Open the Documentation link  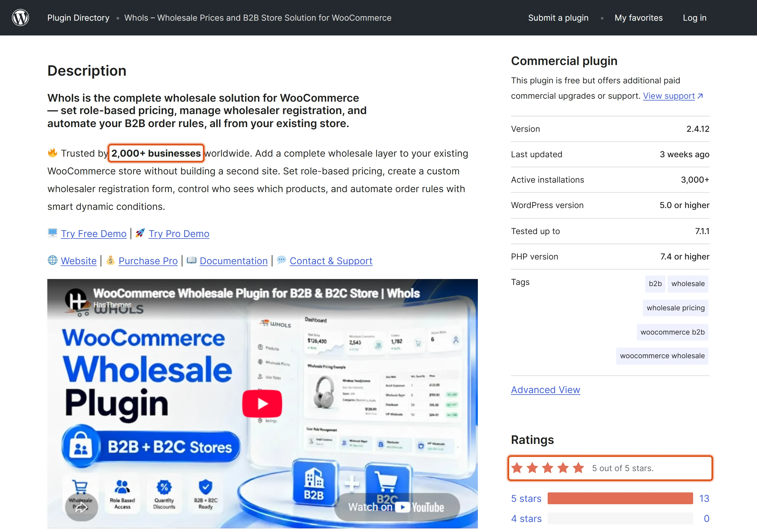point(234,261)
